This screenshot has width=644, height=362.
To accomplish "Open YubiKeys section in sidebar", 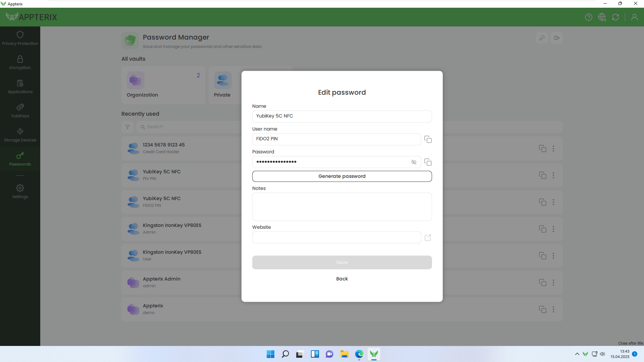I will point(20,111).
